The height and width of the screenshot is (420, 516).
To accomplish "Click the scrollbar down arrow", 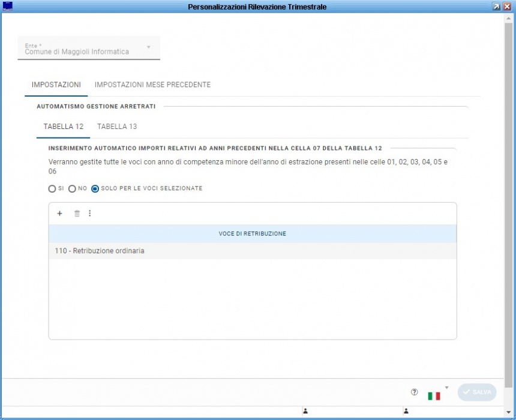I will click(x=508, y=412).
